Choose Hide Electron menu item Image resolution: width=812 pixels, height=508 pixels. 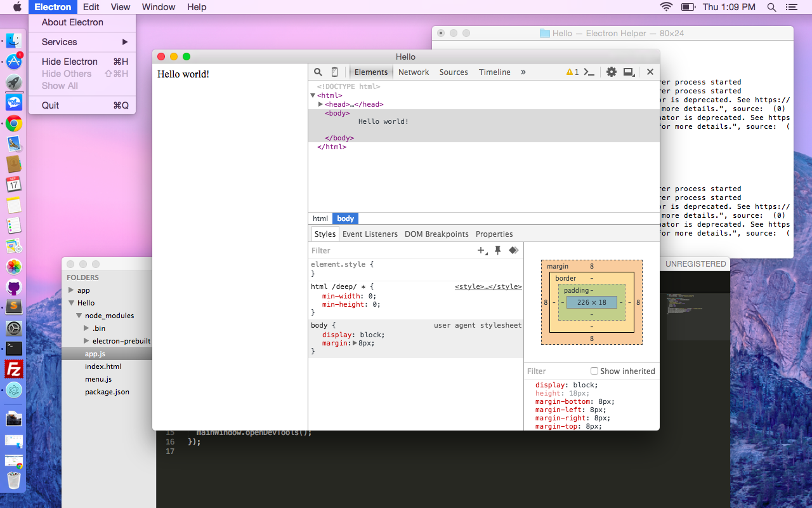coord(82,62)
